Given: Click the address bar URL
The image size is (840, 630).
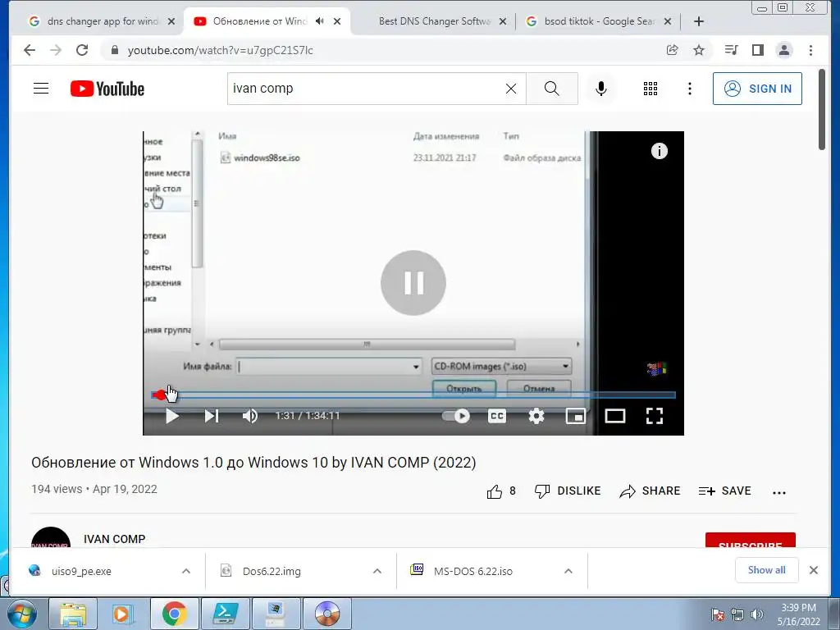Looking at the screenshot, I should [220, 50].
